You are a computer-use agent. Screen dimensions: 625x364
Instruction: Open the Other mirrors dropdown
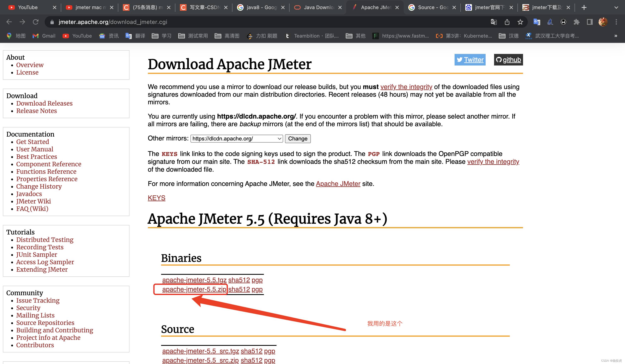237,138
